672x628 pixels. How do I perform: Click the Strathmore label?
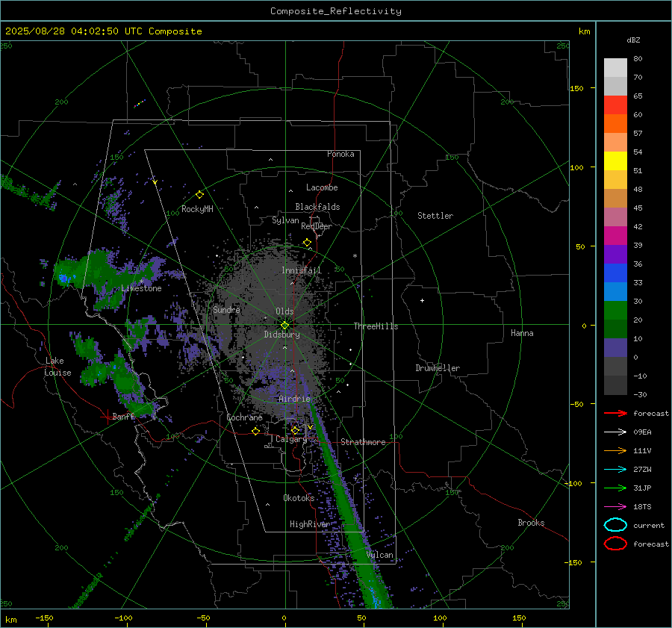click(363, 442)
